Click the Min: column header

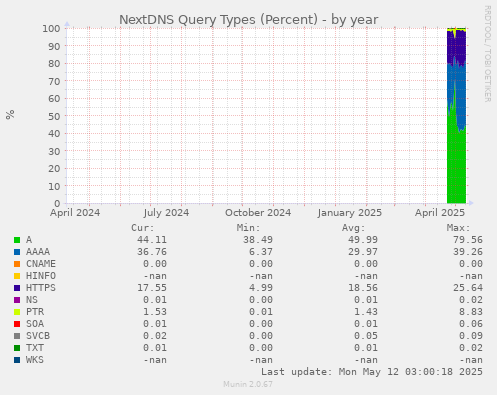(x=248, y=228)
